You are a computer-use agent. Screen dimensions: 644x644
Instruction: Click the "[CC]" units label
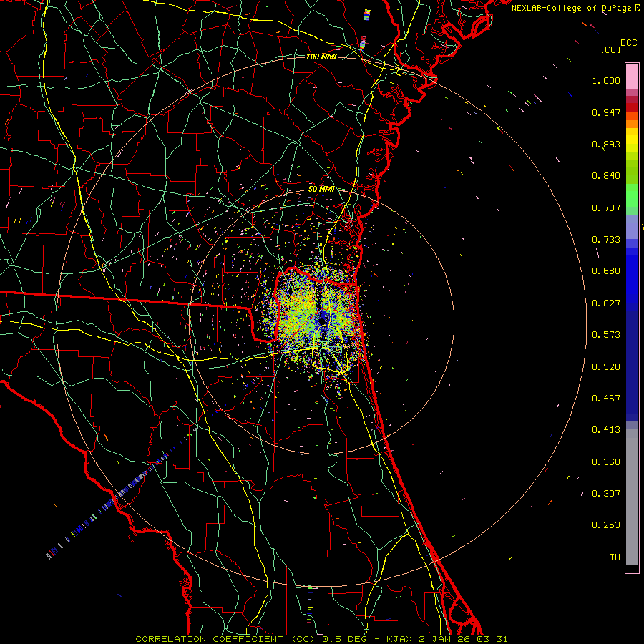point(611,49)
